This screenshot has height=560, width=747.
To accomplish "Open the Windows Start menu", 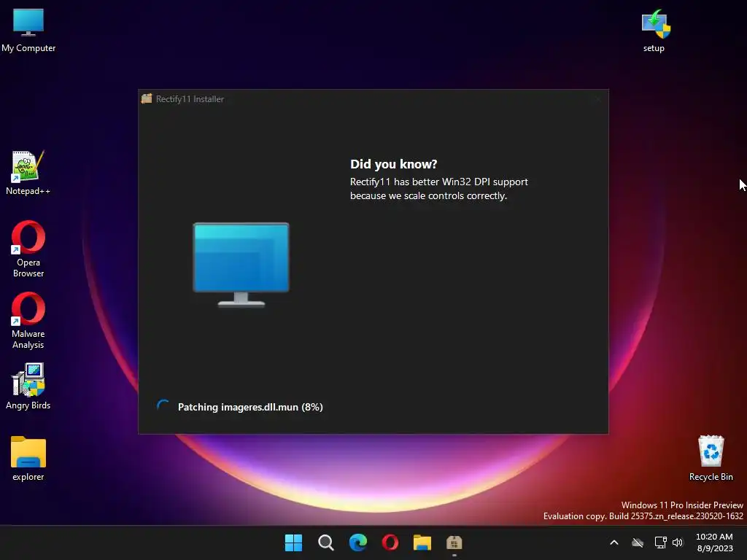I will (x=293, y=542).
